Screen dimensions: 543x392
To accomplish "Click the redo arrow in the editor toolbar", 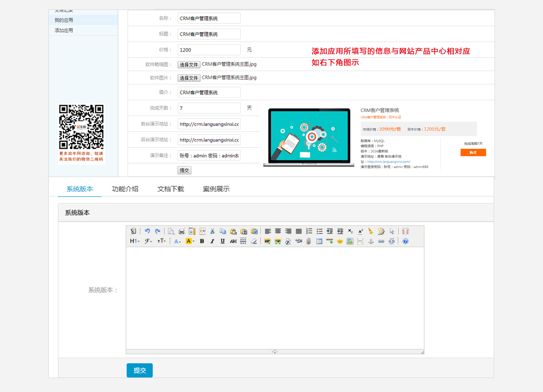I will click(x=157, y=231).
